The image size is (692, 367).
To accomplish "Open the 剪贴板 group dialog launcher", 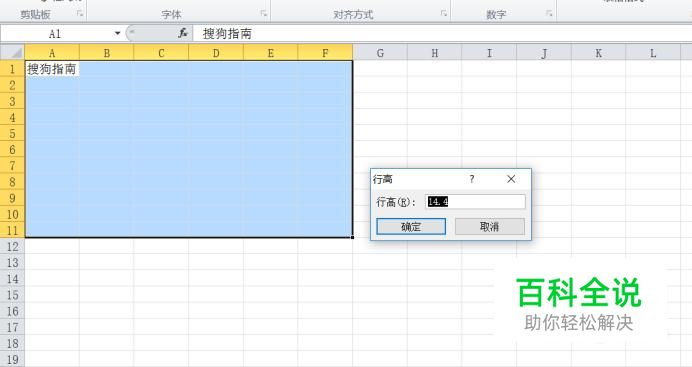I will click(80, 14).
